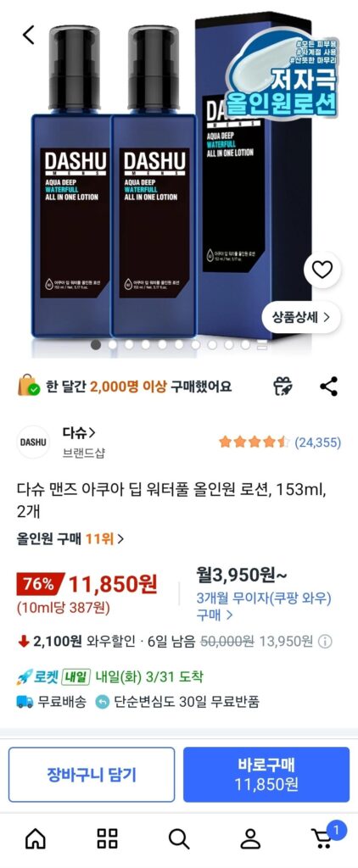Open the 24,355 reviews rating
358x868 pixels.
pos(279,442)
